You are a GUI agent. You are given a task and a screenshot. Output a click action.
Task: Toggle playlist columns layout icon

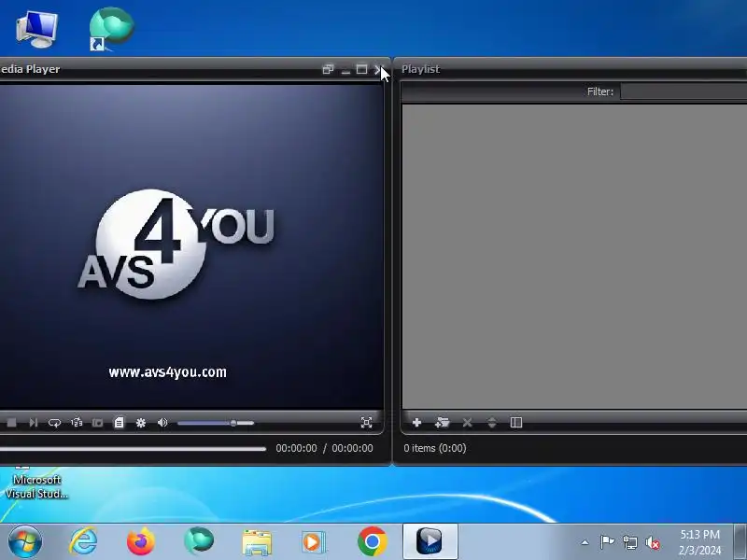(516, 423)
